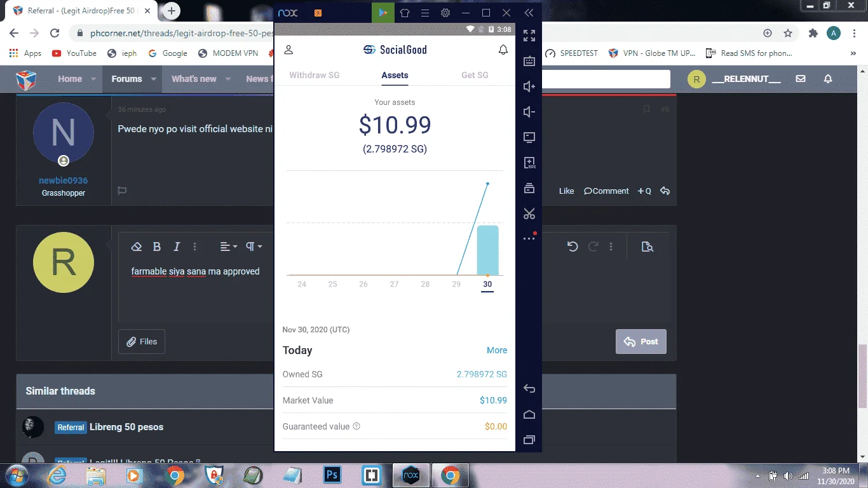The width and height of the screenshot is (868, 488).
Task: Expand the What's new dropdown arrow
Action: point(228,79)
